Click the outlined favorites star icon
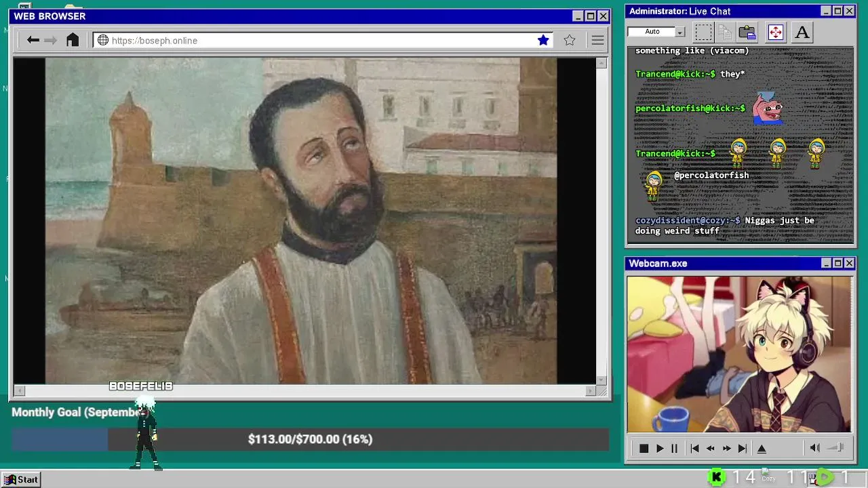868x488 pixels. click(x=570, y=40)
